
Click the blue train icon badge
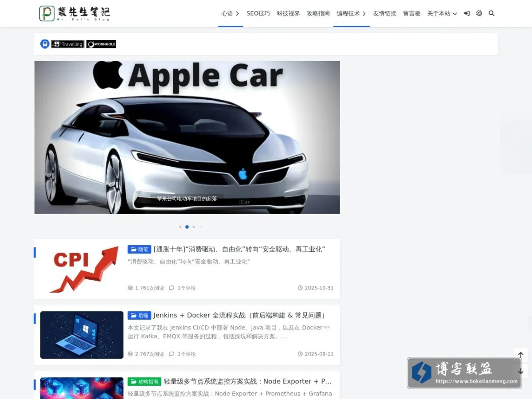click(x=45, y=44)
